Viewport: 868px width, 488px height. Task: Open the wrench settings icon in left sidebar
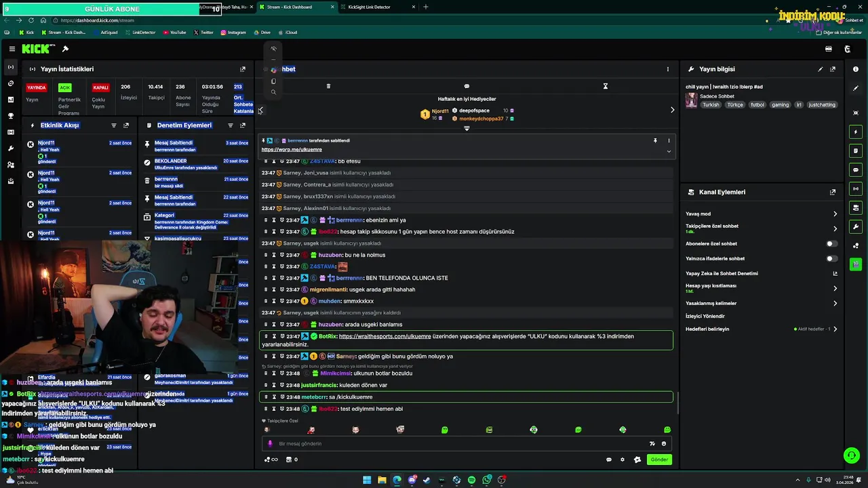[10, 148]
